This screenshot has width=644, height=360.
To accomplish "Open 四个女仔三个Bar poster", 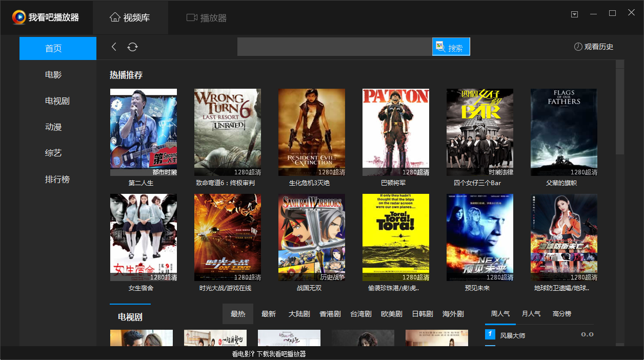I will (480, 132).
